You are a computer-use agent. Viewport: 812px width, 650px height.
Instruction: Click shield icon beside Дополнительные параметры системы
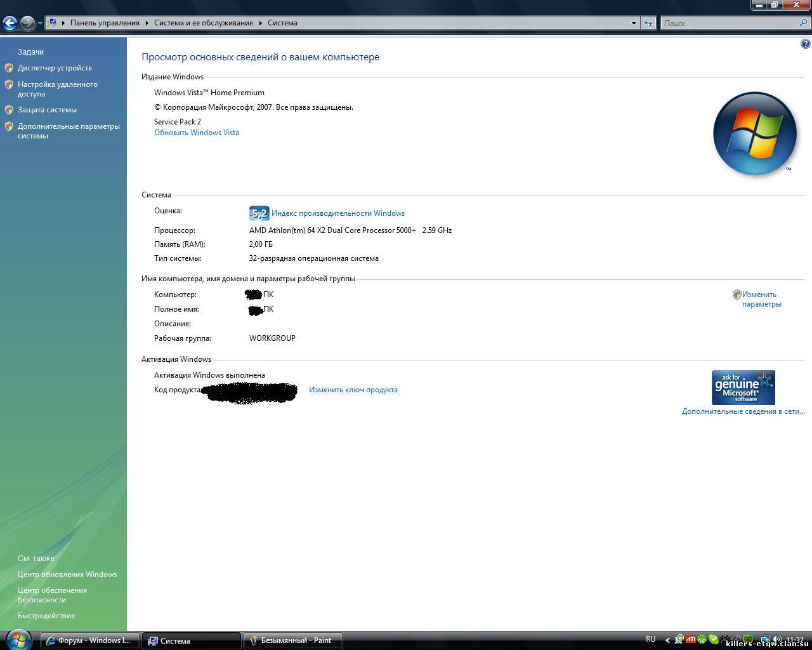[9, 126]
